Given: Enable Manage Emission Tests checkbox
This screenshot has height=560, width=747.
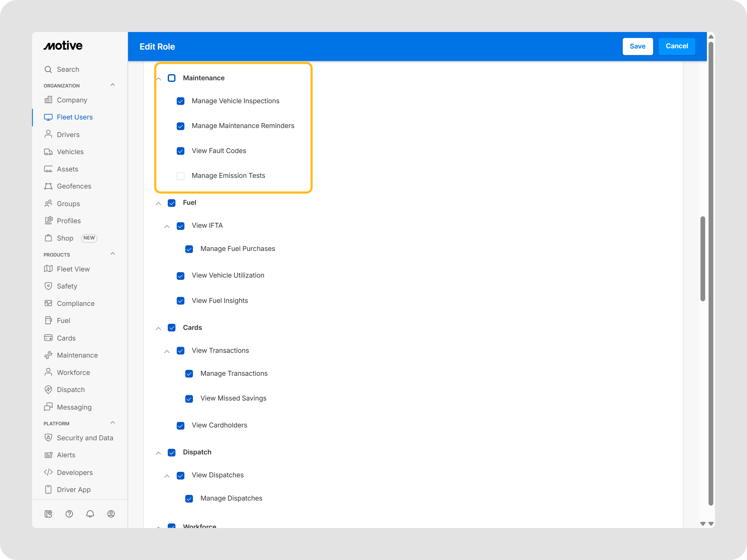Looking at the screenshot, I should pyautogui.click(x=181, y=176).
